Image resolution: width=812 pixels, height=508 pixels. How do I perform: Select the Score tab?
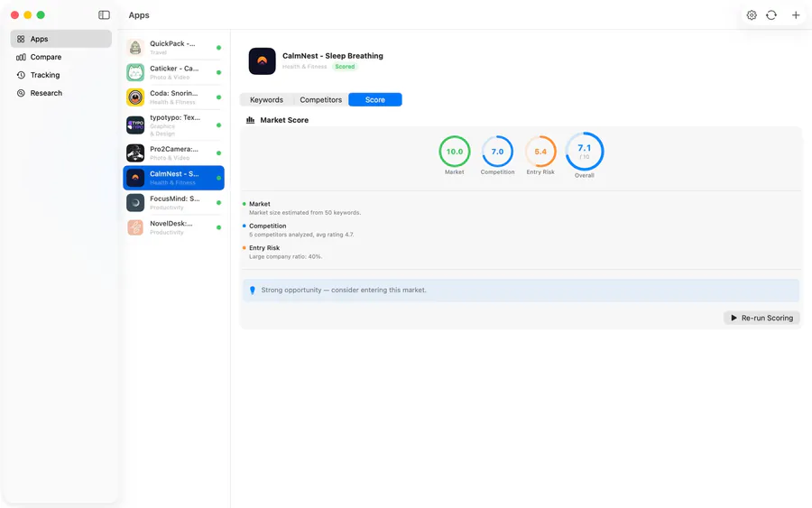(375, 100)
